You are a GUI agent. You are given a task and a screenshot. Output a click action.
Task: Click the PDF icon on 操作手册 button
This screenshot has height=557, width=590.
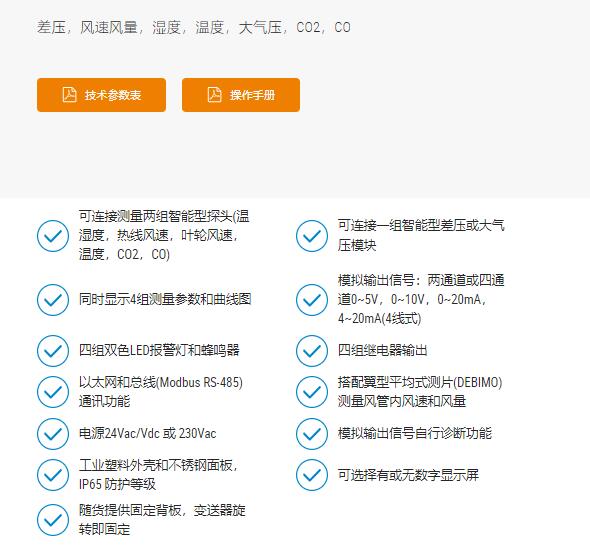coord(214,94)
